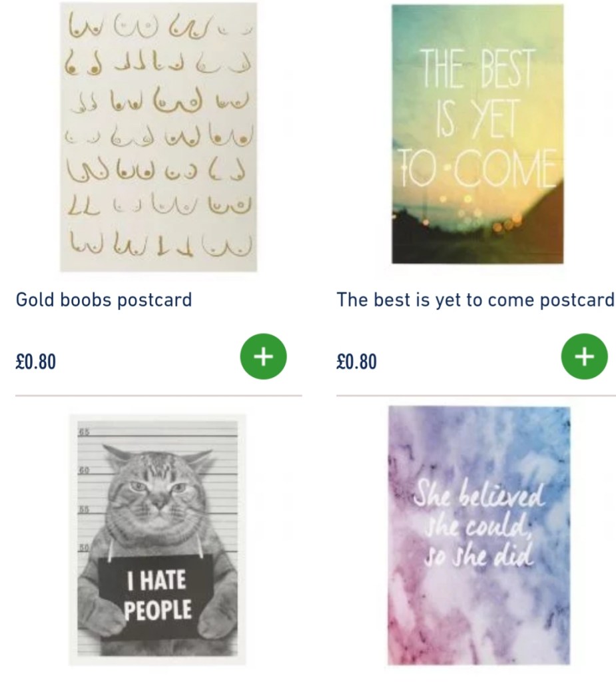Click the handwritten 'She believed she could' text
The width and height of the screenshot is (616, 682).
(x=479, y=526)
